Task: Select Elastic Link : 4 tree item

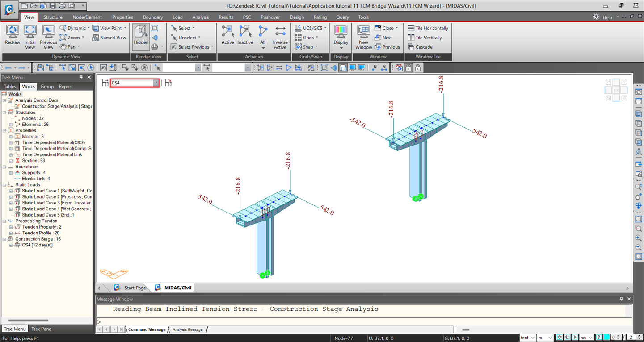Action: pyautogui.click(x=36, y=179)
